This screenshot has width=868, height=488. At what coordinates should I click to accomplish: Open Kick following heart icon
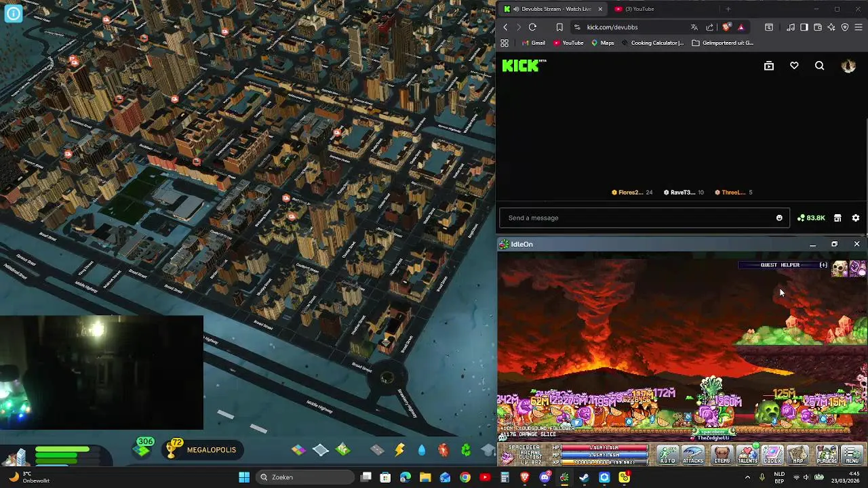[x=794, y=66]
